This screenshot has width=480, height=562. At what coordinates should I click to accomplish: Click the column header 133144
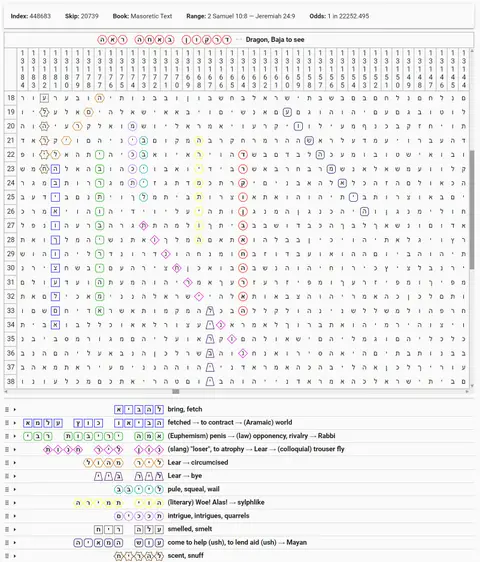point(464,69)
